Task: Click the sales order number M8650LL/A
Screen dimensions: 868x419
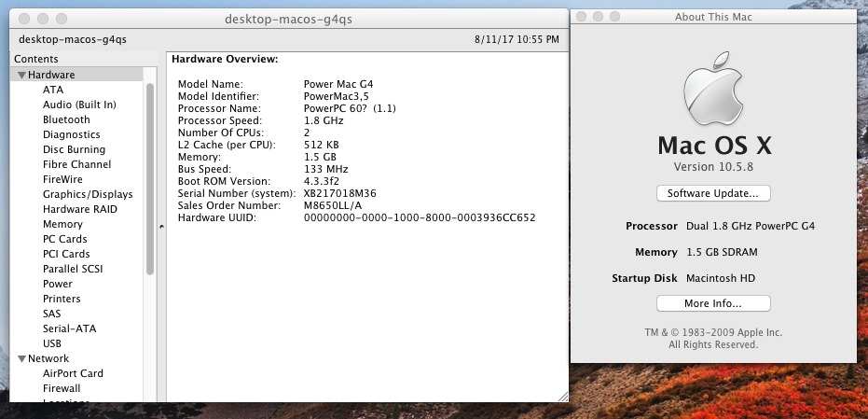Action: (x=333, y=206)
